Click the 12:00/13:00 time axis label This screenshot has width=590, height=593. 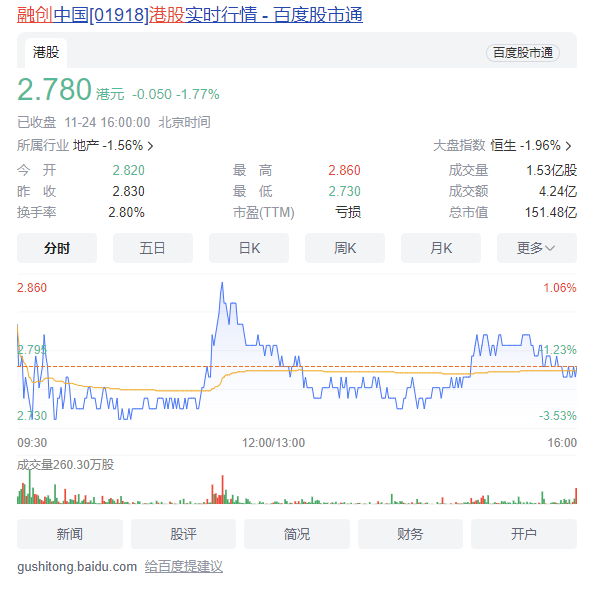click(x=273, y=442)
